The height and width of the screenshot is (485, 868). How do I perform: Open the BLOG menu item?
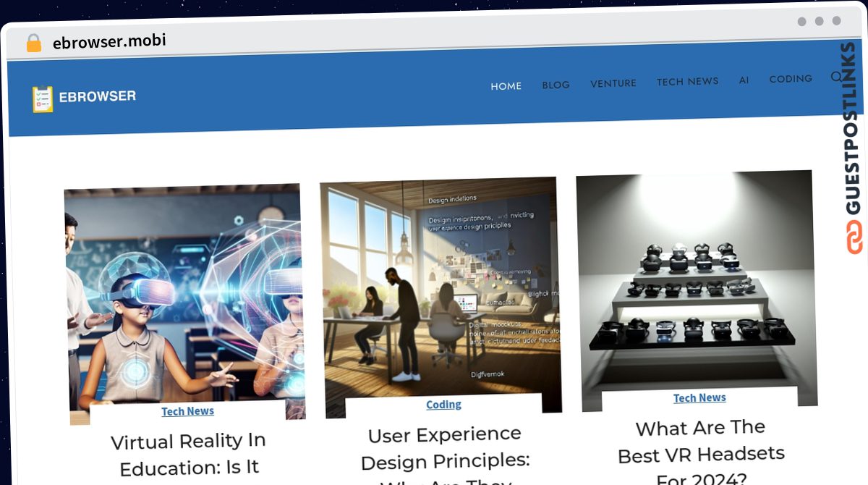pyautogui.click(x=556, y=85)
